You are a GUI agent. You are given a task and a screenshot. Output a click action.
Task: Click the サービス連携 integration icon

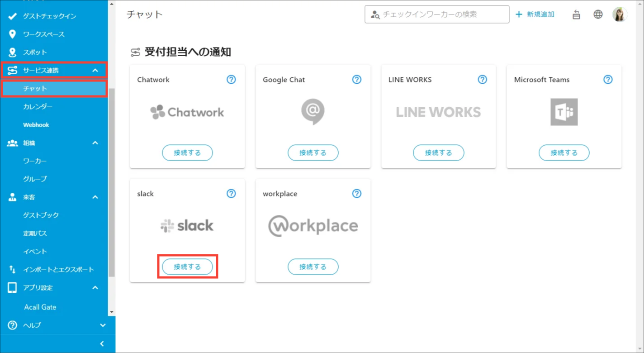[x=12, y=71]
